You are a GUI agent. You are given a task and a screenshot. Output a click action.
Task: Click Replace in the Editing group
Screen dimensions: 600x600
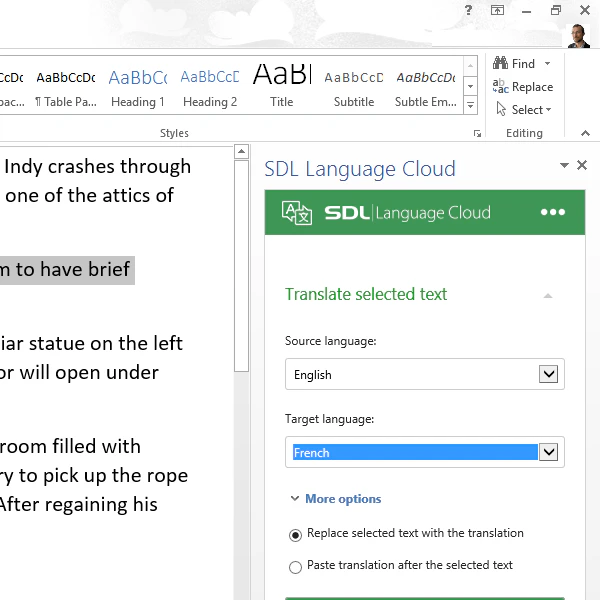pyautogui.click(x=523, y=87)
